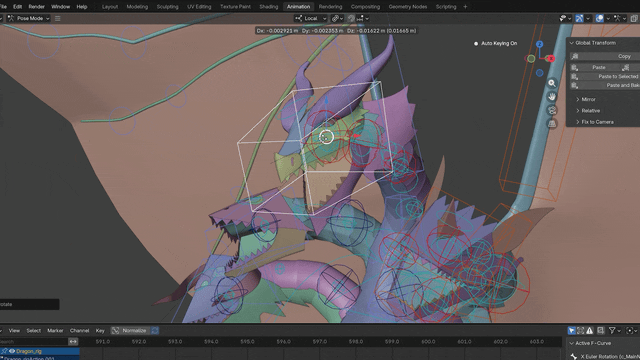Image resolution: width=640 pixels, height=360 pixels.
Task: Switch to the UV Editing workspace tab
Action: coord(199,7)
